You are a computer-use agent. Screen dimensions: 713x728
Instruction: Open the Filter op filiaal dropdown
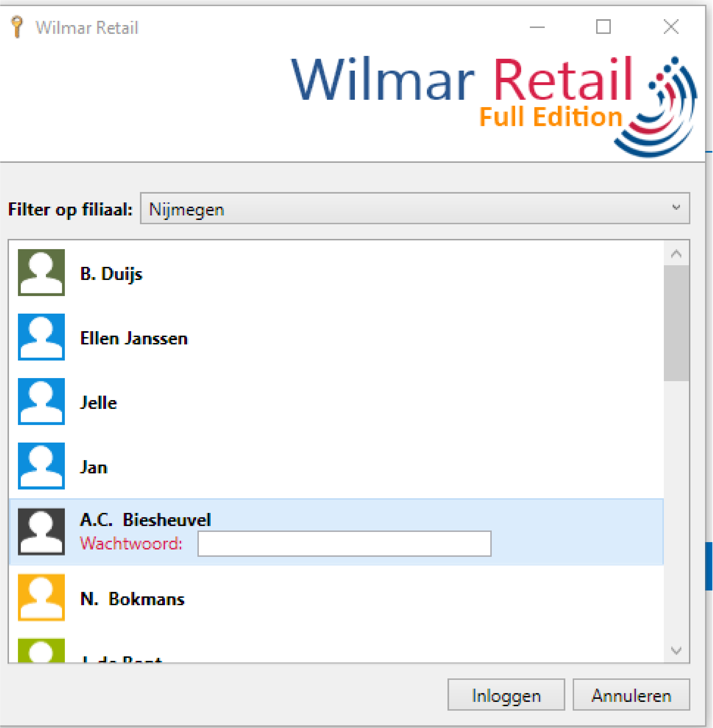coord(415,208)
